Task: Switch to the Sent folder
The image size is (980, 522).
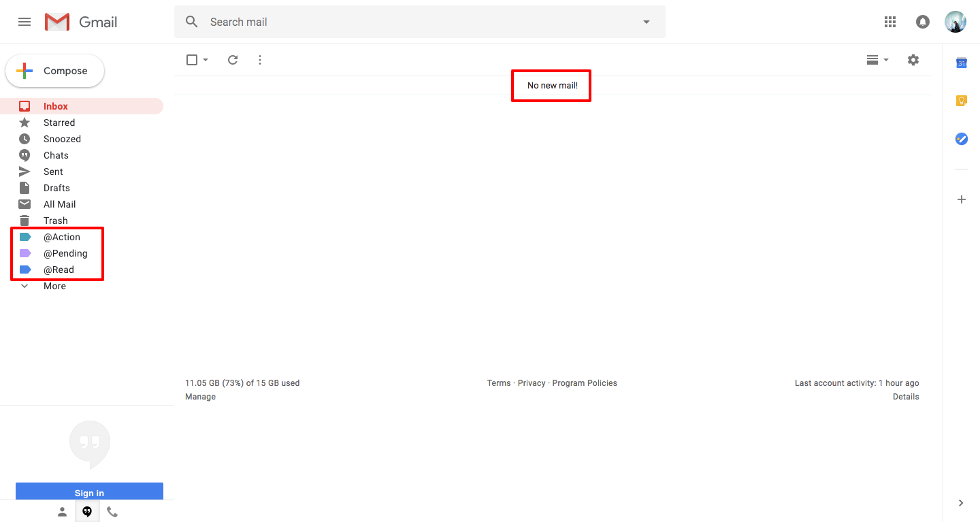Action: 53,172
